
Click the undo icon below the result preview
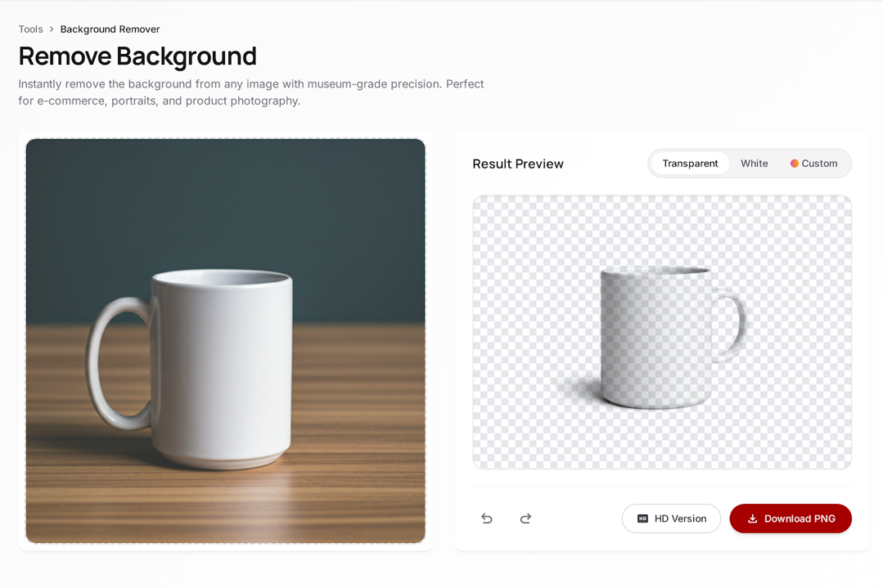[x=487, y=518]
